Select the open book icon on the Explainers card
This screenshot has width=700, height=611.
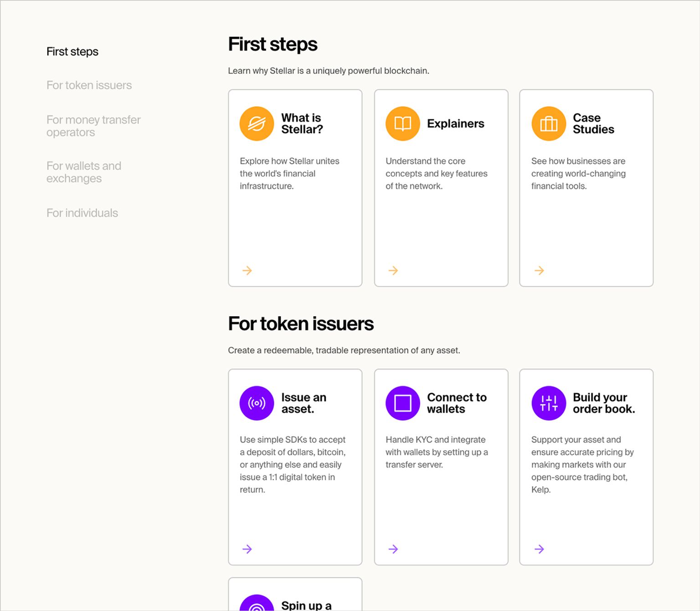402,123
